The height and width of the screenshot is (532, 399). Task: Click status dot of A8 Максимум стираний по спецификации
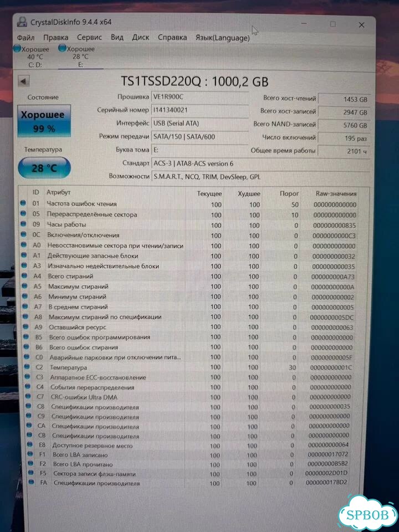26,316
